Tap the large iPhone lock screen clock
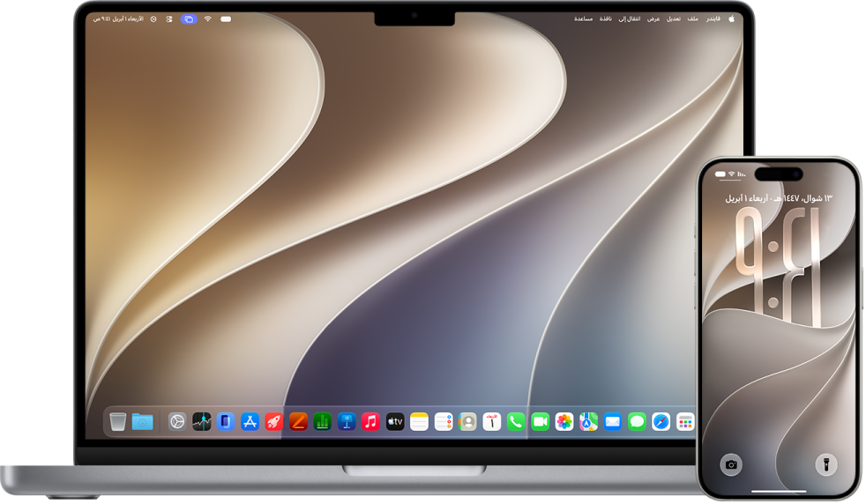Screen dimensions: 866x504 780,267
